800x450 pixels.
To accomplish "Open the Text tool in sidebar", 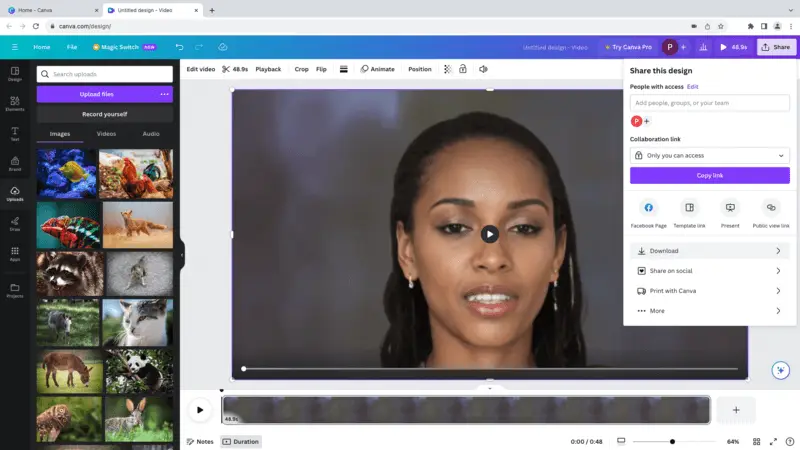I will tap(15, 133).
